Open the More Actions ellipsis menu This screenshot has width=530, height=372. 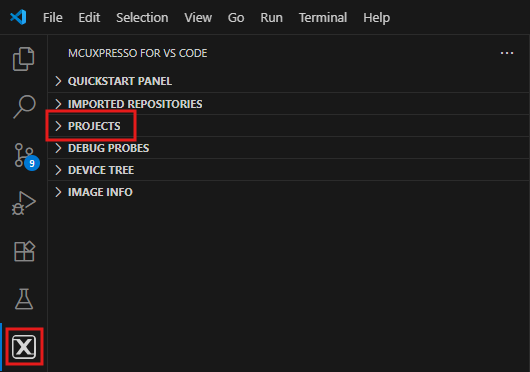click(x=507, y=53)
